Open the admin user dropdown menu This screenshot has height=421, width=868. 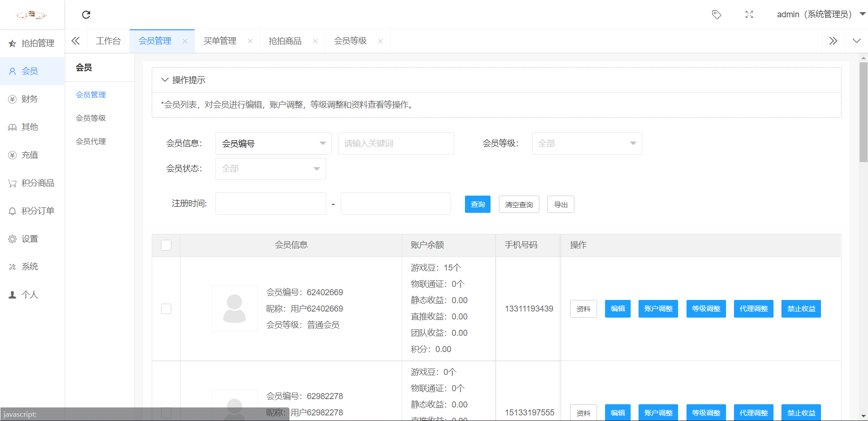pos(821,14)
